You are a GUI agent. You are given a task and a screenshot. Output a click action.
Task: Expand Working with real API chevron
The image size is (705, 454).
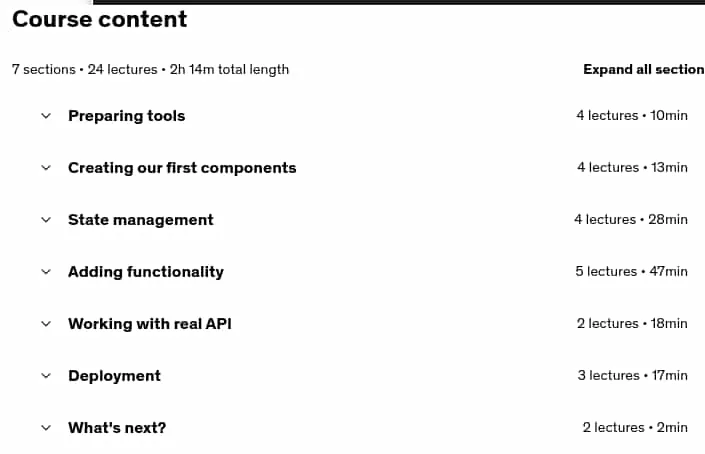click(46, 324)
